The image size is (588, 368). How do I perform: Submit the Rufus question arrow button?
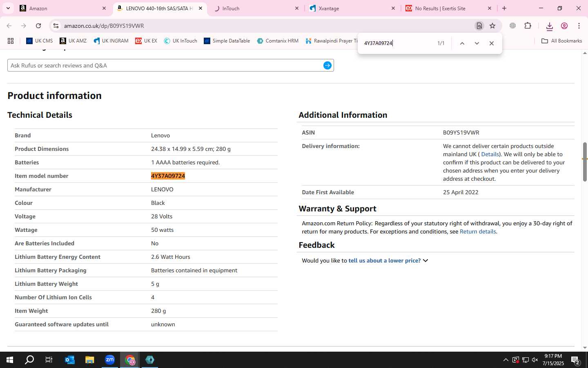pos(327,65)
